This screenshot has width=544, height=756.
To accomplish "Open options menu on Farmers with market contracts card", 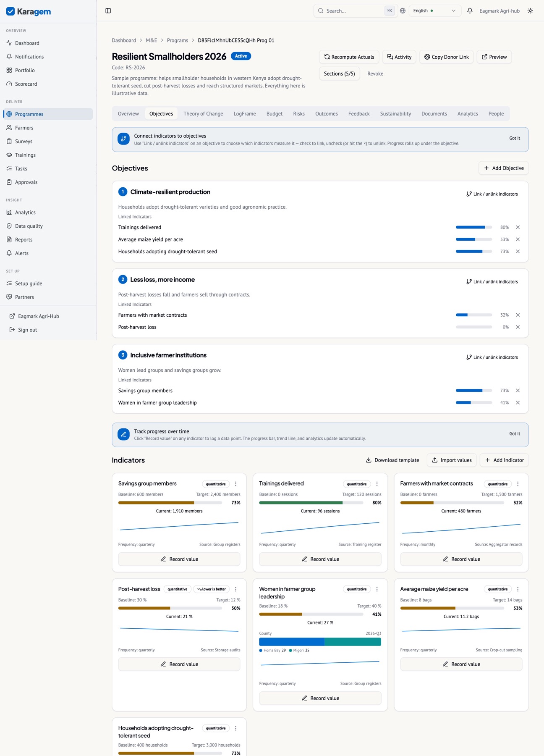I will pyautogui.click(x=518, y=484).
